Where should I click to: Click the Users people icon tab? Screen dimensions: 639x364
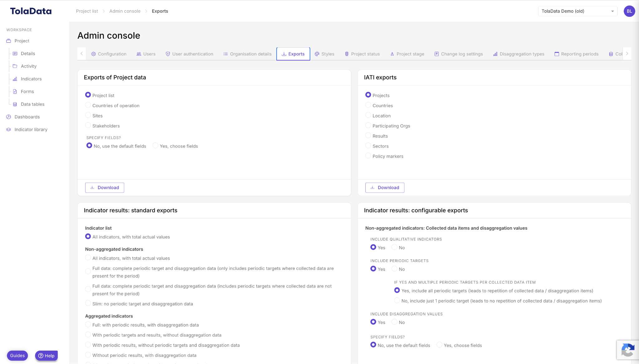click(x=139, y=54)
